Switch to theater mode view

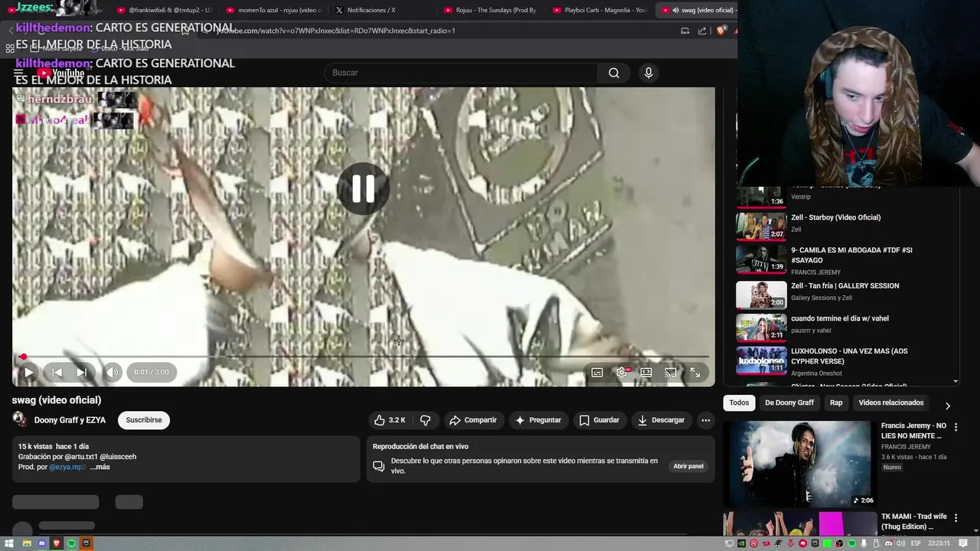646,373
